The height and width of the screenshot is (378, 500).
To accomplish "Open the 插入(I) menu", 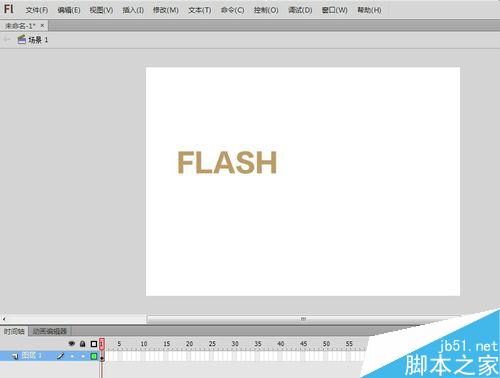I will point(133,10).
